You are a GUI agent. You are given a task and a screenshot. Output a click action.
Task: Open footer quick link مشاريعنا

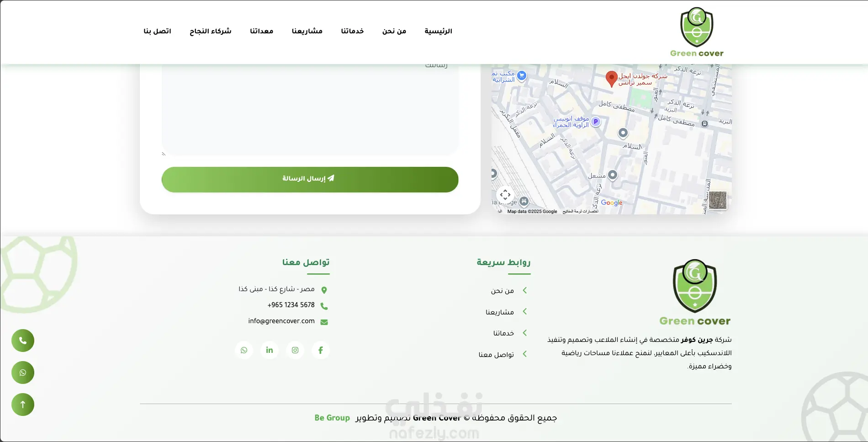point(500,312)
